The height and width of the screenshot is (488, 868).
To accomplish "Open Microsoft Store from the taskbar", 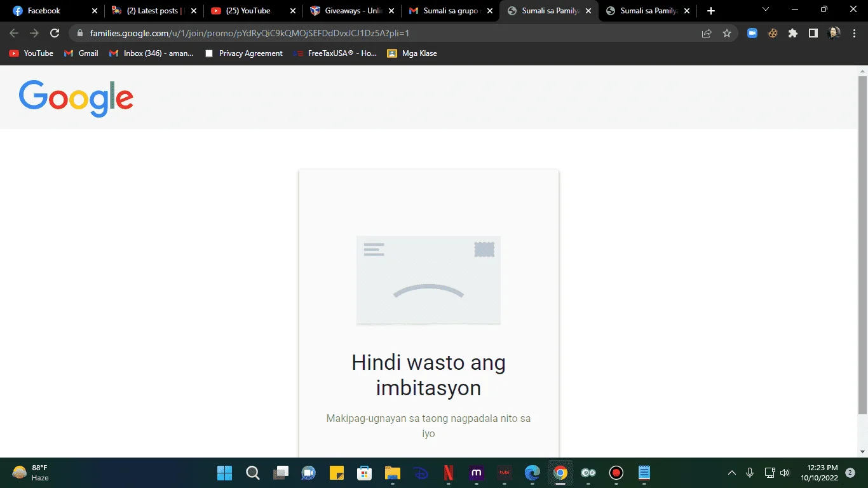I will 364,473.
